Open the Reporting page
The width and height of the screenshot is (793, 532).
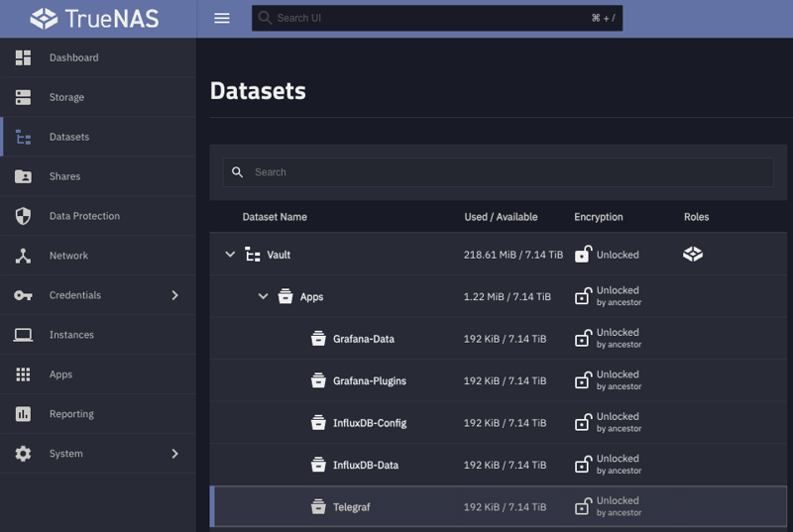coord(98,414)
